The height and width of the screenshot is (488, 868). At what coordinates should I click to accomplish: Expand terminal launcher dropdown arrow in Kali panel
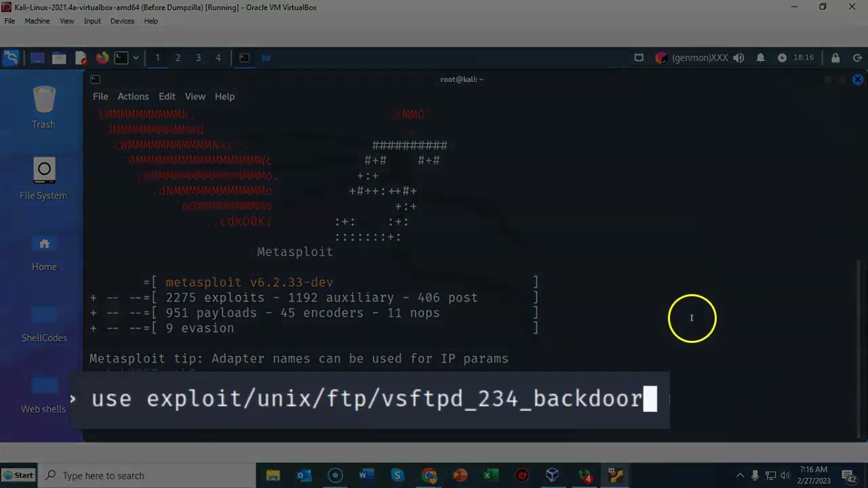coord(136,58)
